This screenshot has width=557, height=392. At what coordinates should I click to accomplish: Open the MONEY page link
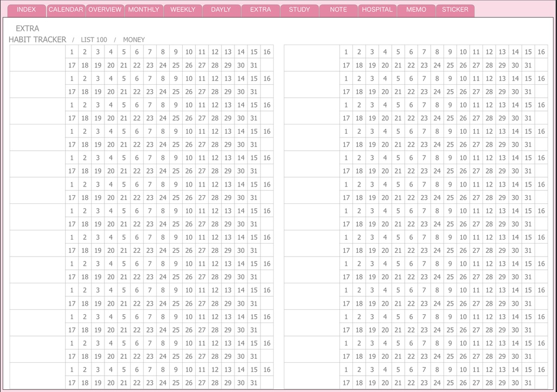click(x=134, y=40)
